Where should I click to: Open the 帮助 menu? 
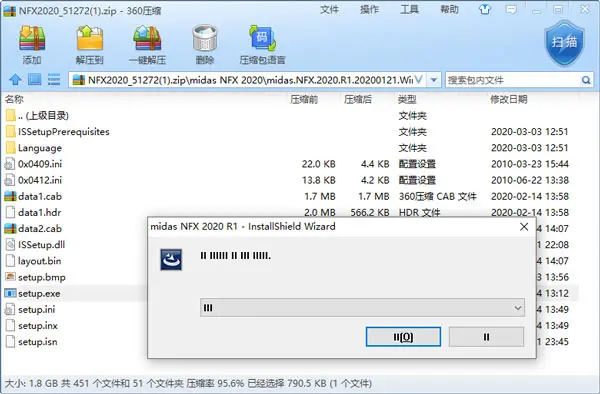[x=449, y=9]
